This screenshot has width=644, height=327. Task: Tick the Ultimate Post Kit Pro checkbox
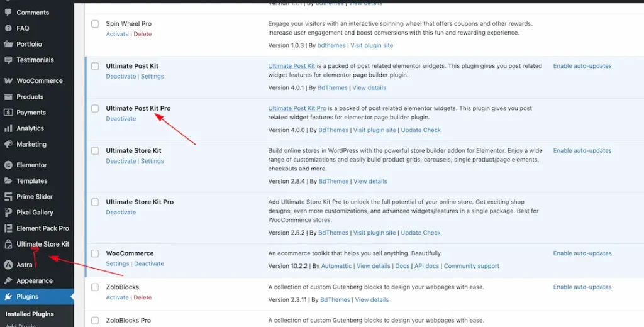[x=95, y=108]
